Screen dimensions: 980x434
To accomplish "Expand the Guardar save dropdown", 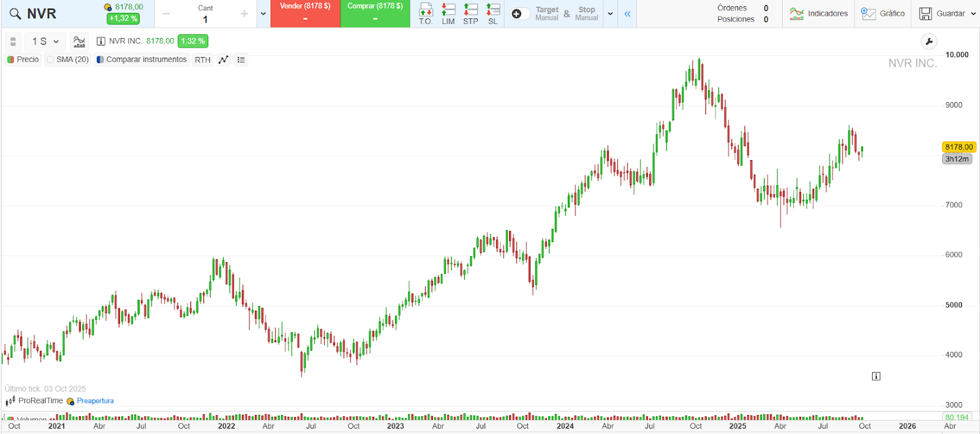I will pos(973,13).
